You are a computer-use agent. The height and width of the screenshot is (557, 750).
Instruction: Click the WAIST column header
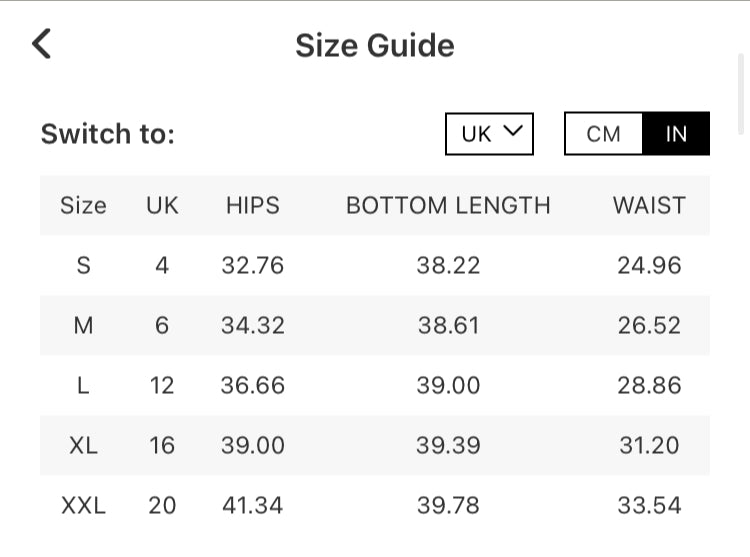(x=649, y=206)
